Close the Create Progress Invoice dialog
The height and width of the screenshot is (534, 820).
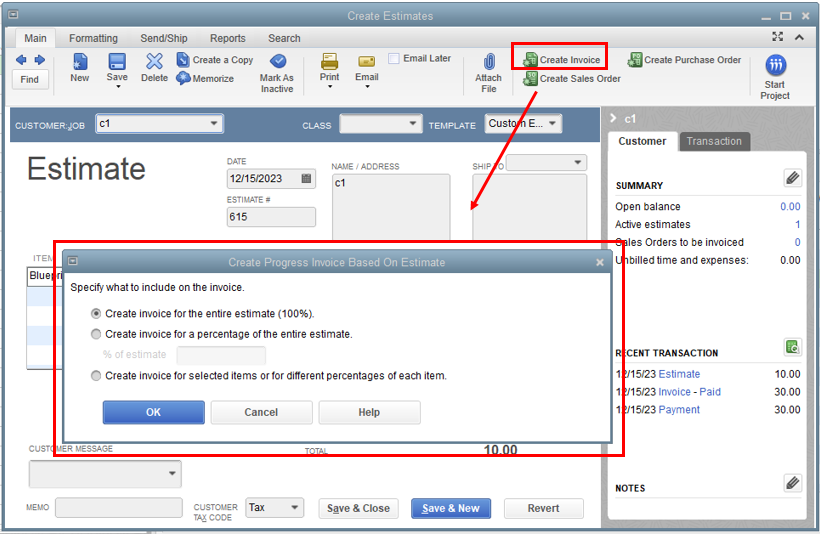point(600,263)
